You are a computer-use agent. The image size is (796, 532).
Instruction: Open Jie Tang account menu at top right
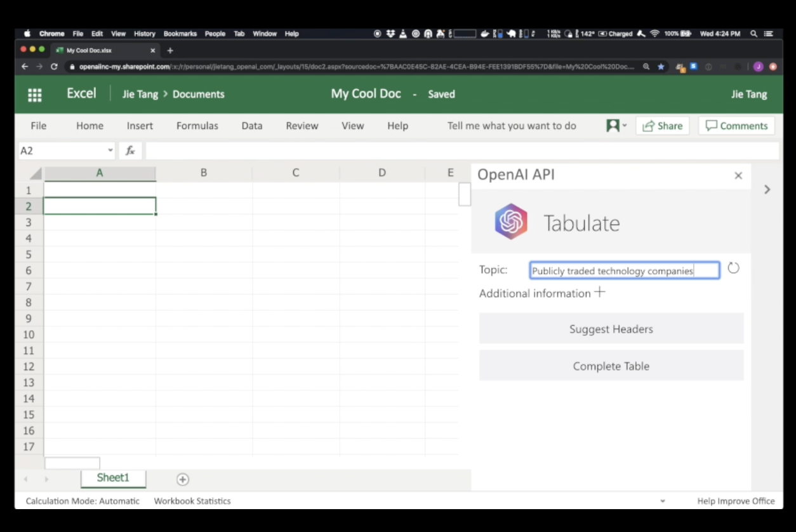pyautogui.click(x=749, y=94)
